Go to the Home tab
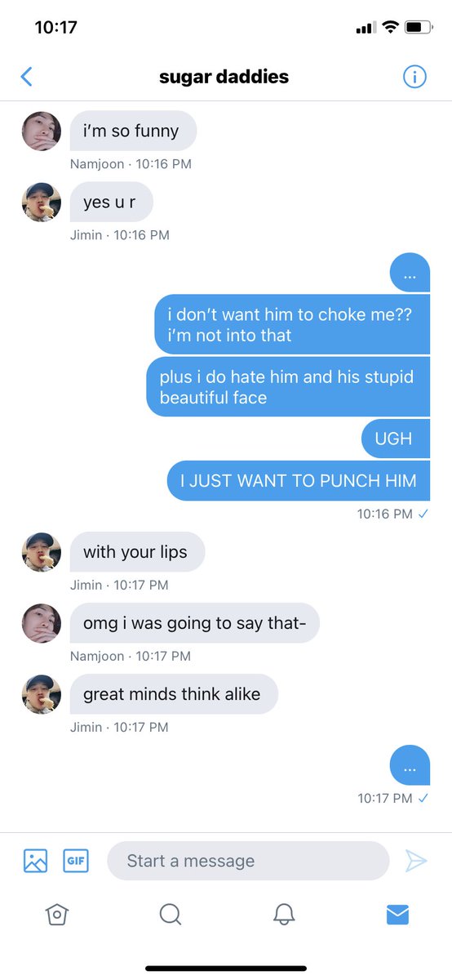The width and height of the screenshot is (452, 980). coord(56,915)
